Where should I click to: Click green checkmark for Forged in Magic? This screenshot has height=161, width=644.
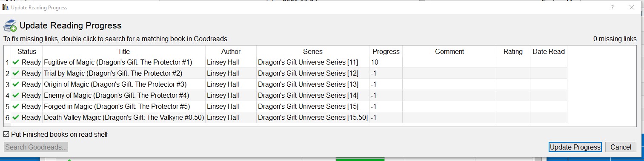pyautogui.click(x=16, y=107)
